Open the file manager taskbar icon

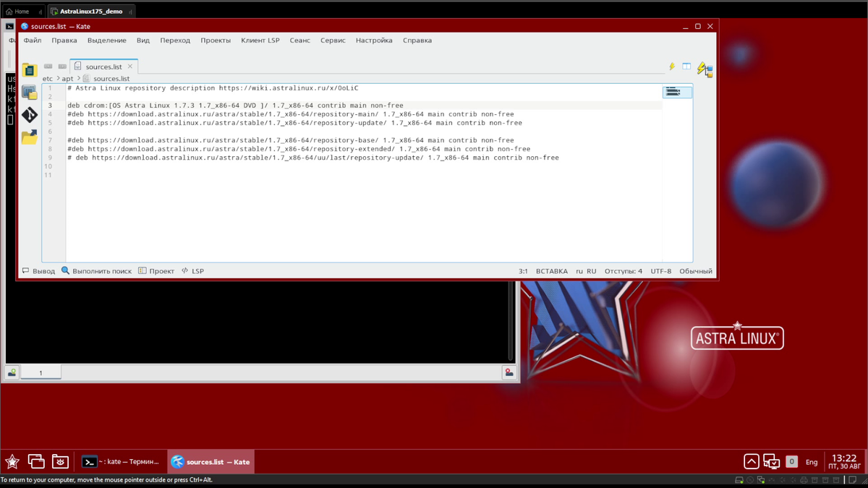60,461
